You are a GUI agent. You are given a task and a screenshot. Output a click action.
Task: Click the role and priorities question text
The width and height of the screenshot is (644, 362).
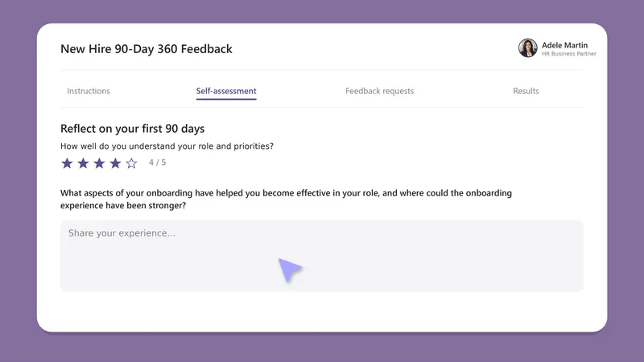(167, 146)
